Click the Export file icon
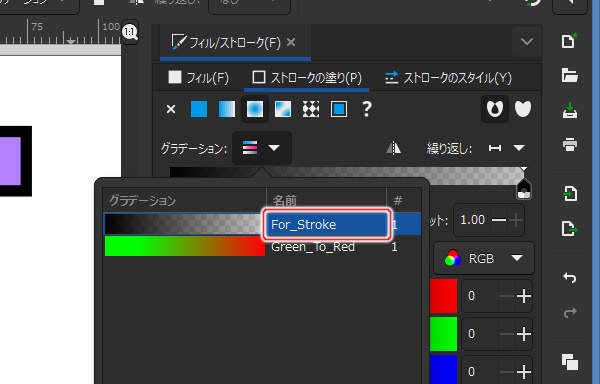The width and height of the screenshot is (600, 384). click(569, 229)
